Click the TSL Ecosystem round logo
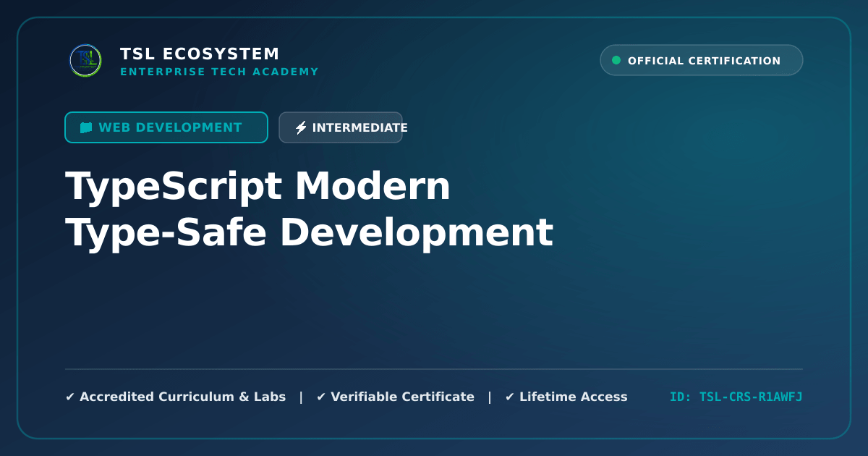868x456 pixels. [x=85, y=61]
